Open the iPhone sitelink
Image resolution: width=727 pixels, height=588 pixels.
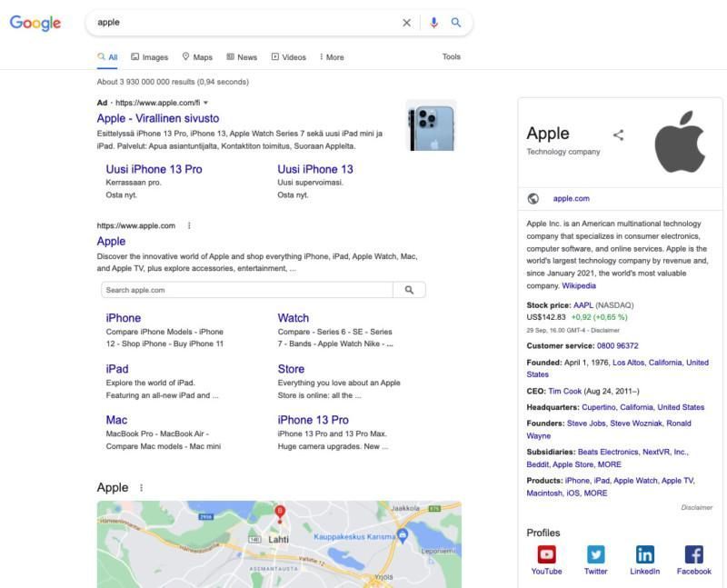tap(124, 318)
